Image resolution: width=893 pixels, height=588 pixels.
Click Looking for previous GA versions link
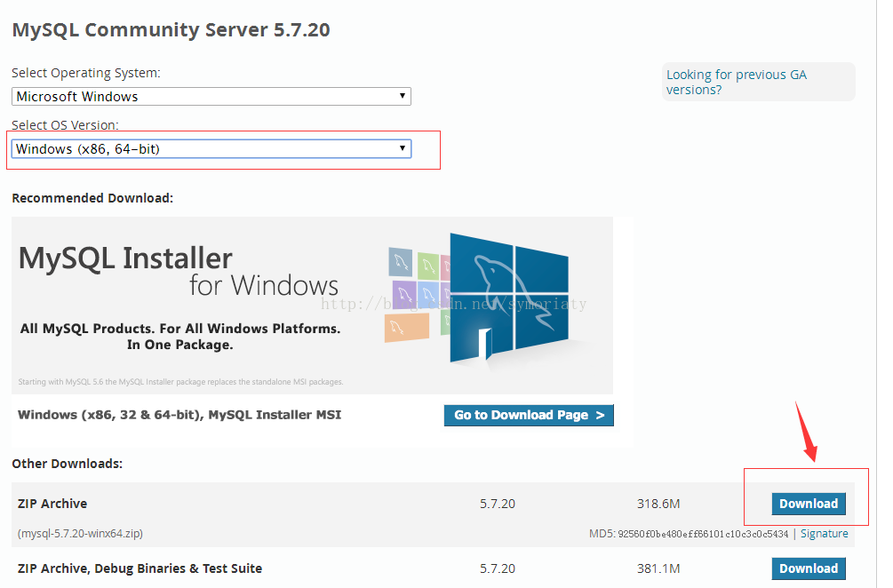pos(737,82)
